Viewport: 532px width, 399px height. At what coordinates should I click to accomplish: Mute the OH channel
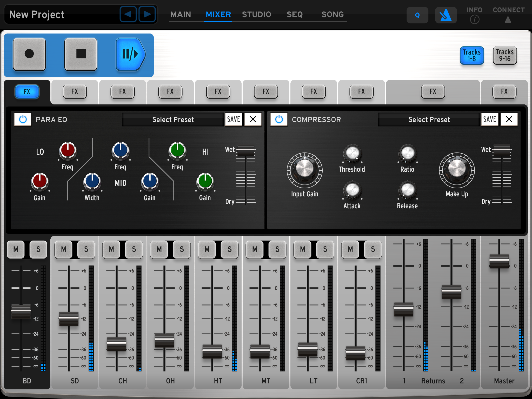coord(159,249)
